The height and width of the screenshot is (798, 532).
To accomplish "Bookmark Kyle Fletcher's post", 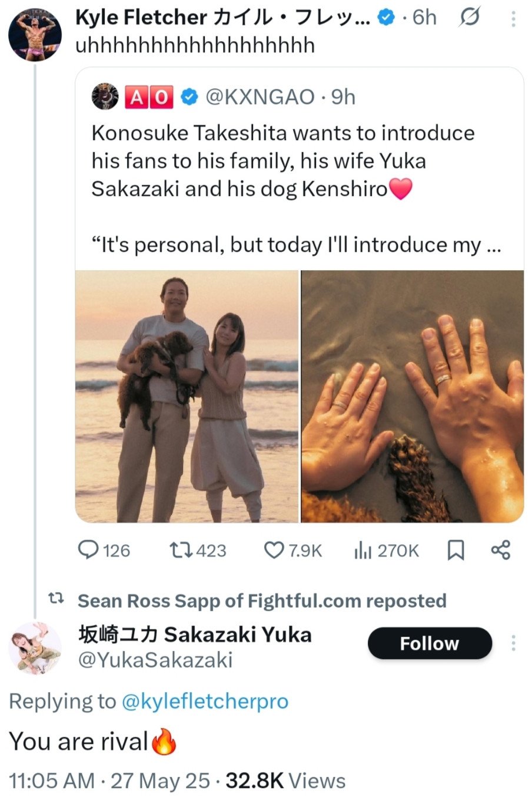I will coord(456,551).
